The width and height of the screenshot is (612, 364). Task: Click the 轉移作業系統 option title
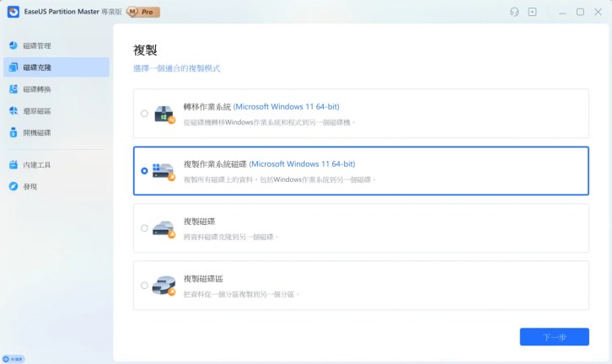pyautogui.click(x=261, y=106)
